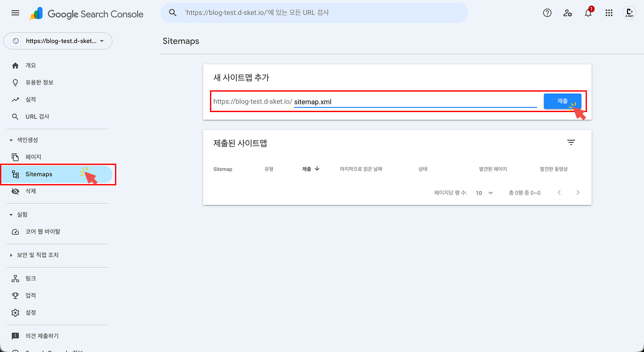Open the Search Console help menu
Viewport: 644px width, 352px height.
[547, 13]
